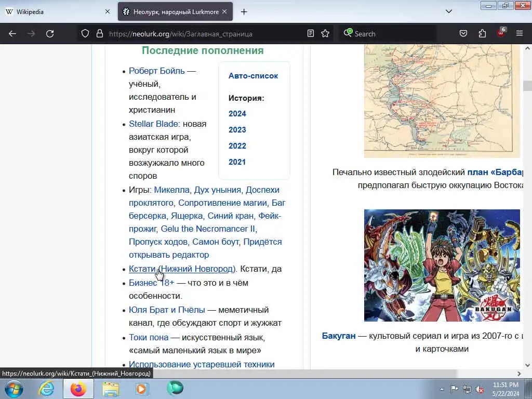The height and width of the screenshot is (399, 532).
Task: Open network status icon in tray
Action: coord(467,389)
